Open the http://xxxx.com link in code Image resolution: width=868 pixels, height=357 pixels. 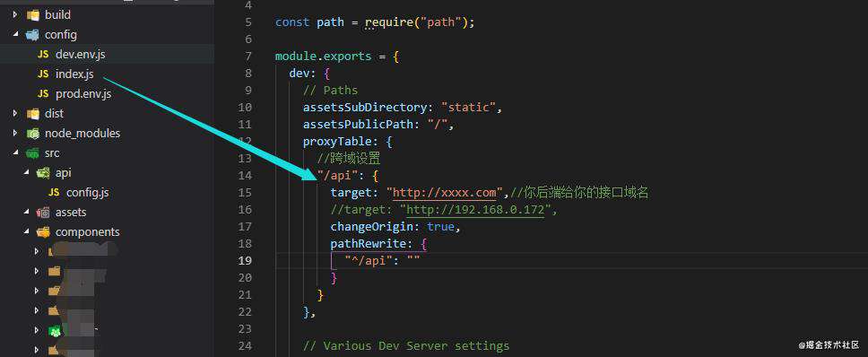[445, 193]
